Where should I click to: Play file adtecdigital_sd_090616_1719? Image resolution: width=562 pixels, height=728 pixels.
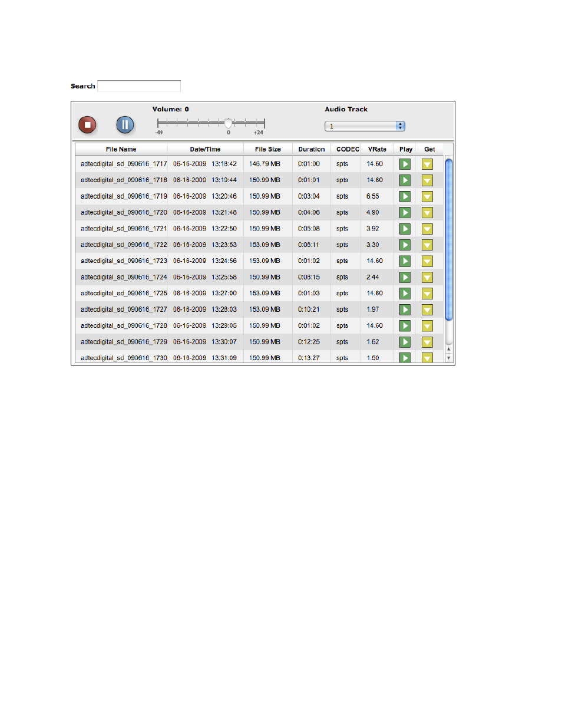(405, 197)
